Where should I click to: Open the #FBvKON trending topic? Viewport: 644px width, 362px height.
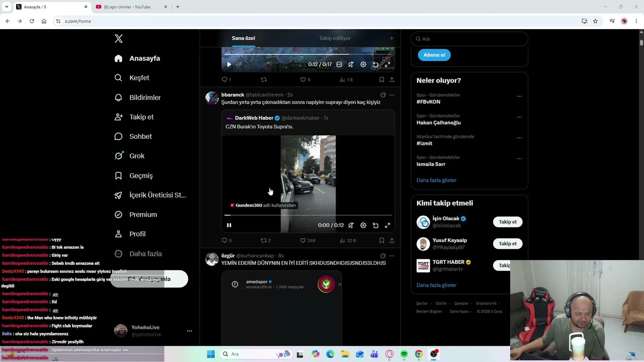click(x=428, y=102)
